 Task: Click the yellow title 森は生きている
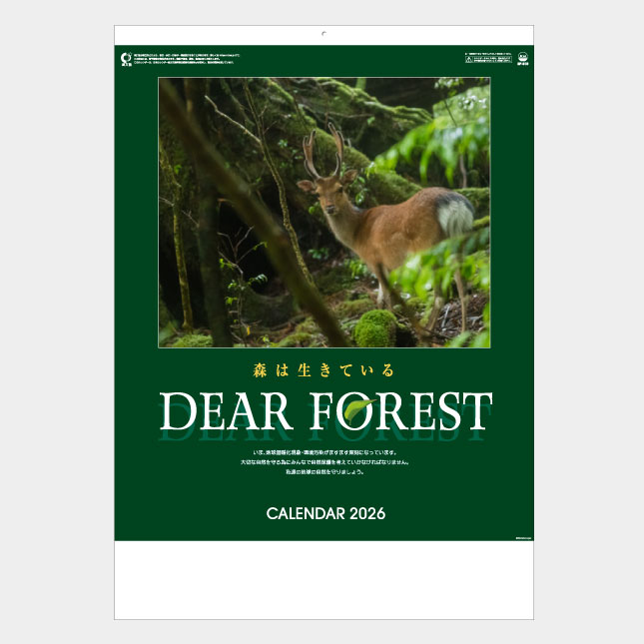(323, 370)
